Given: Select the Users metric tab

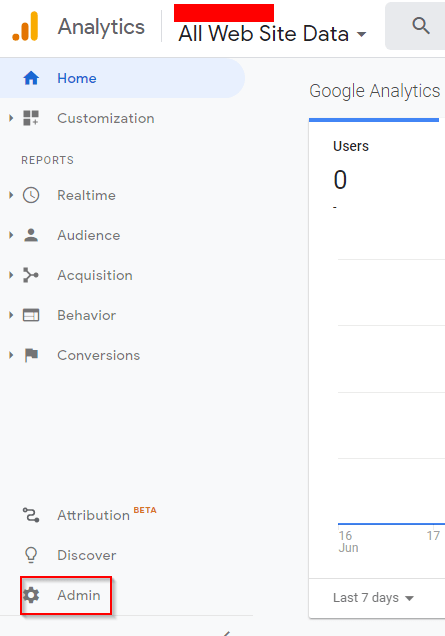Looking at the screenshot, I should pos(351,146).
